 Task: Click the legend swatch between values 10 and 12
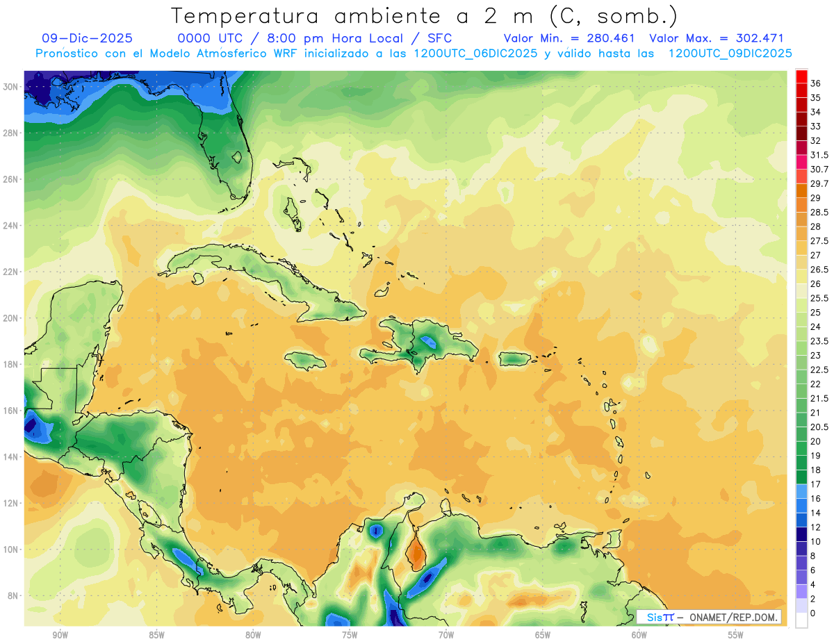(801, 534)
